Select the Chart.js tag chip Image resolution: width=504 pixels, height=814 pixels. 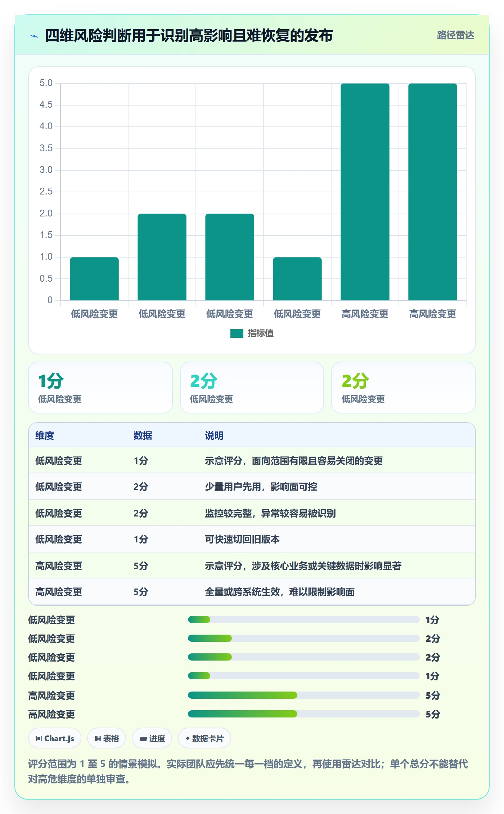point(55,738)
